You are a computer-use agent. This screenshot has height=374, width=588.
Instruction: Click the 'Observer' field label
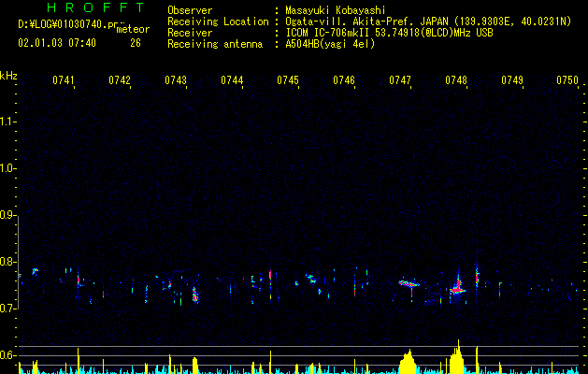pyautogui.click(x=190, y=10)
